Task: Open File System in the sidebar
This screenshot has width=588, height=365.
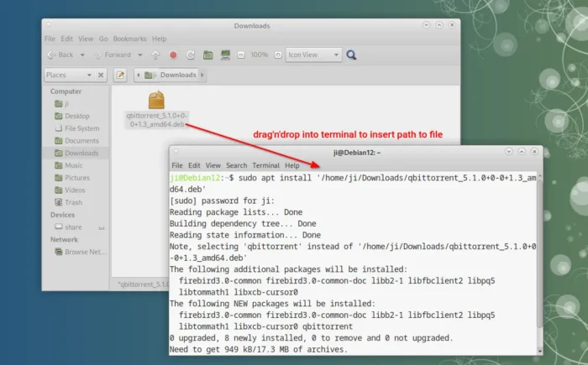Action: click(77, 128)
